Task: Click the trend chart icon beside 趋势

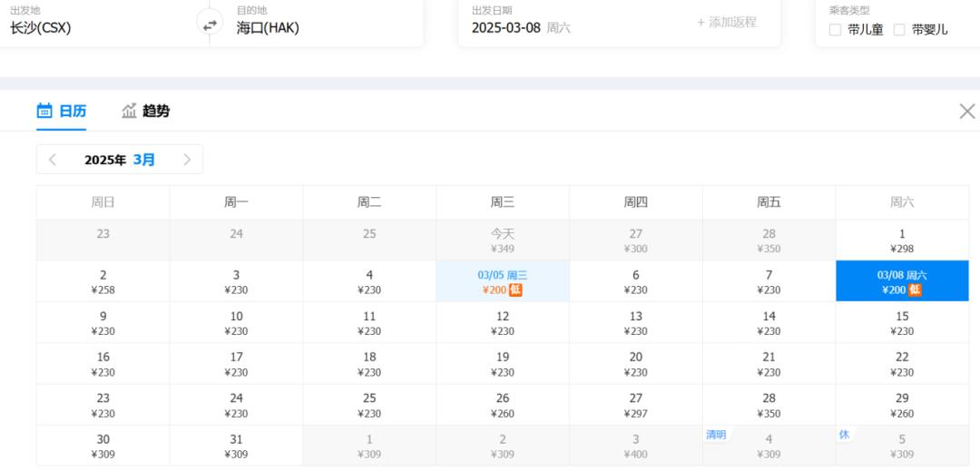Action: pos(130,111)
